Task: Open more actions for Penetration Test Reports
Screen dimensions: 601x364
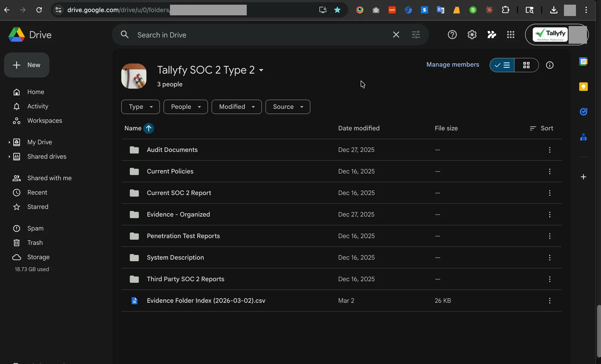Action: [550, 236]
